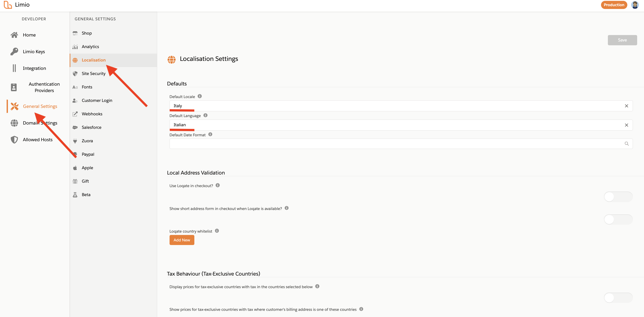Click the Gift present icon
The image size is (644, 317).
click(x=75, y=181)
